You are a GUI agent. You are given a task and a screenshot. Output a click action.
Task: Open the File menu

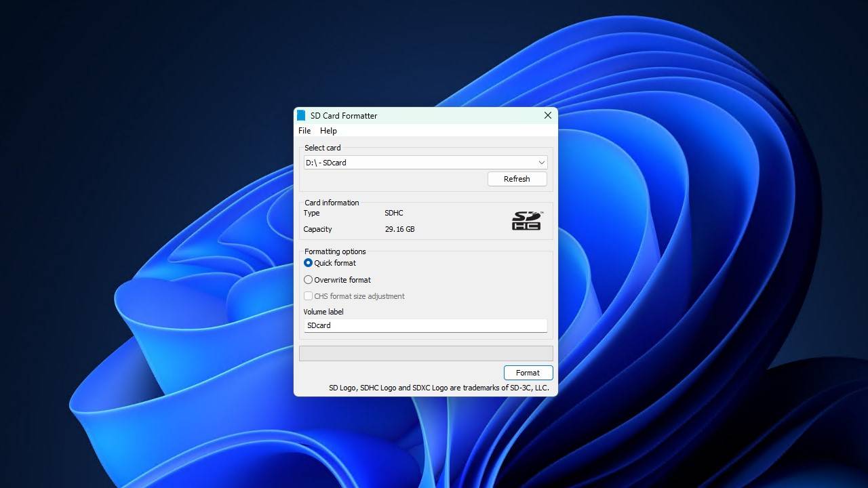pyautogui.click(x=304, y=131)
